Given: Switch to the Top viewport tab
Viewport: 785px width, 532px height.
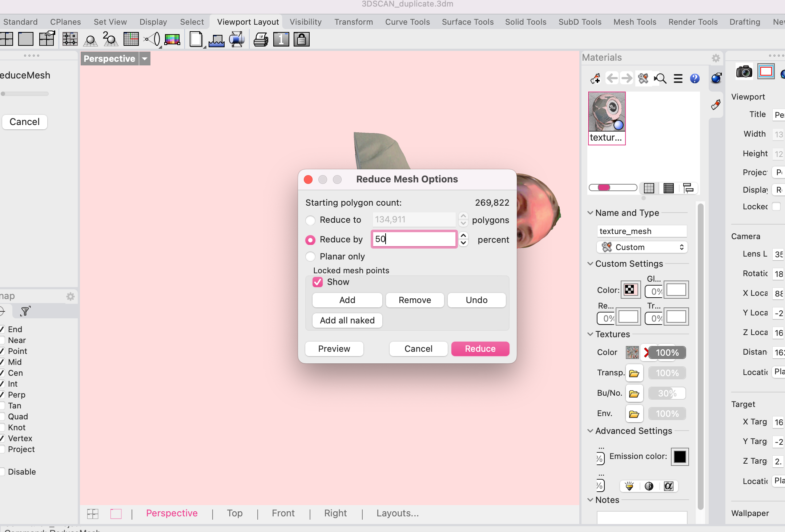Looking at the screenshot, I should pyautogui.click(x=234, y=513).
